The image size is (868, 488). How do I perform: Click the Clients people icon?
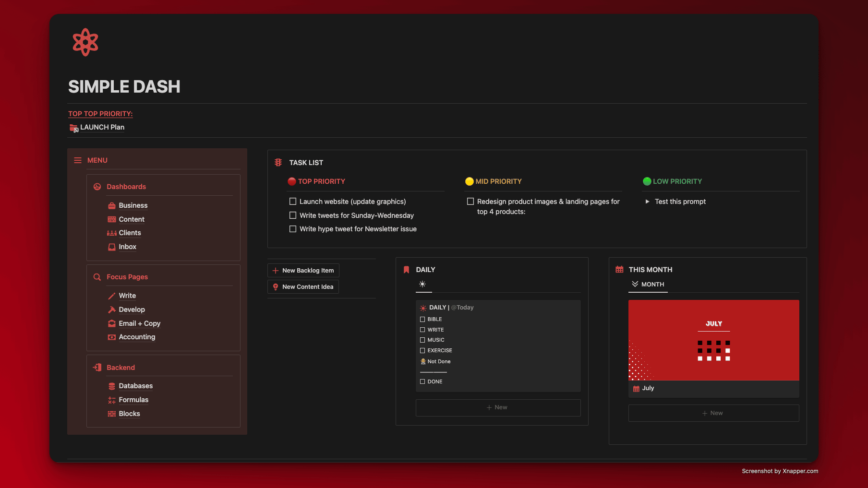coord(112,233)
